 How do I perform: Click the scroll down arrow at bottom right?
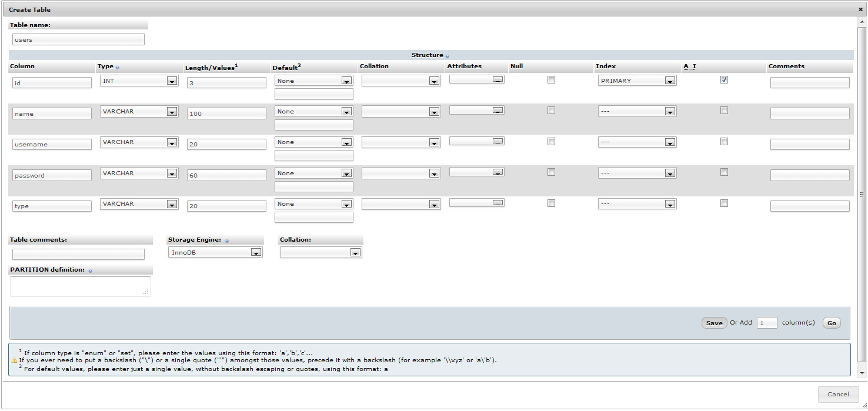point(862,373)
